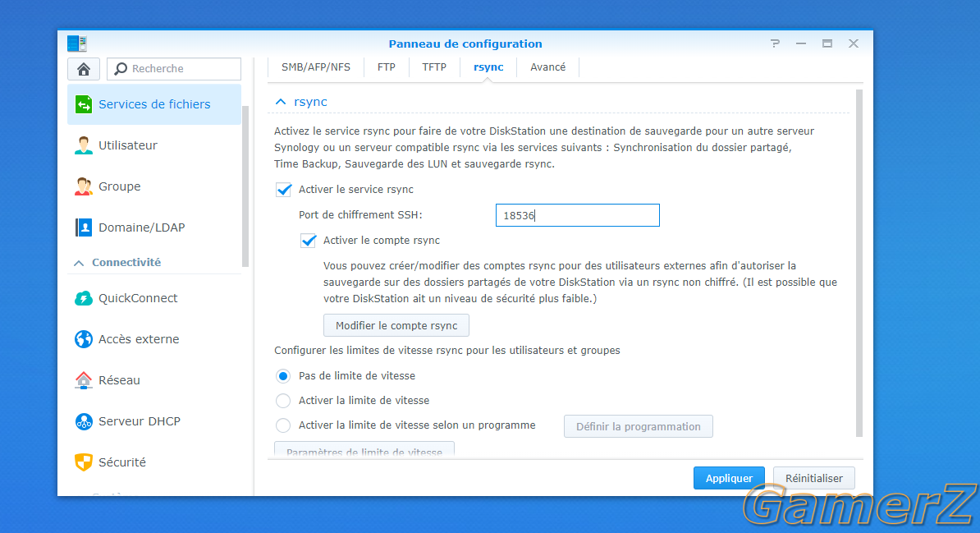Open Sécurité settings in sidebar

point(154,462)
